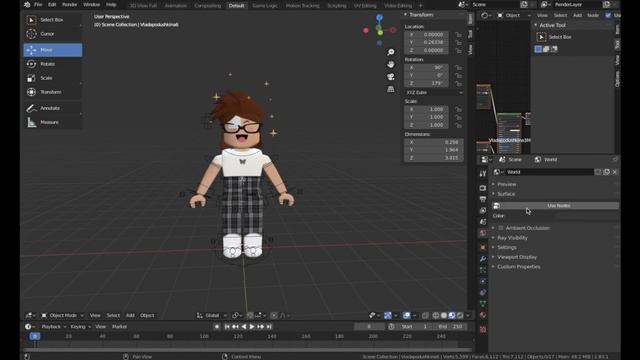Image resolution: width=640 pixels, height=360 pixels.
Task: Lock Location X with padlock
Action: click(458, 35)
